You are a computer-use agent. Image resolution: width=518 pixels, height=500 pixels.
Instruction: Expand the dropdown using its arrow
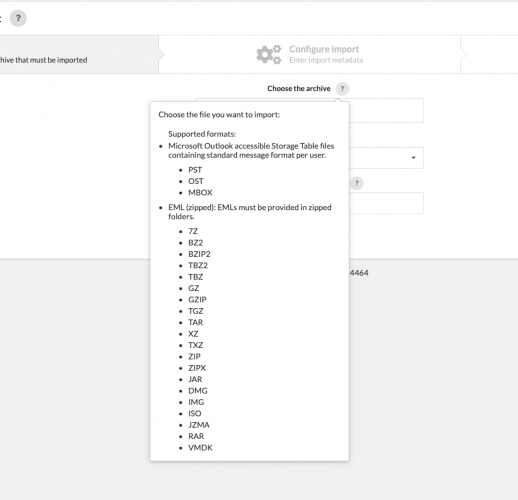[x=413, y=158]
